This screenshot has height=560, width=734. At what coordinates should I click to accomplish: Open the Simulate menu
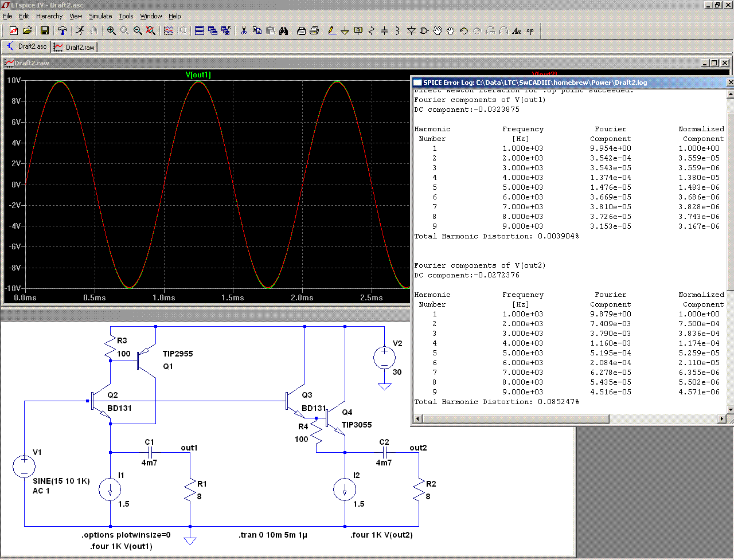[x=100, y=16]
